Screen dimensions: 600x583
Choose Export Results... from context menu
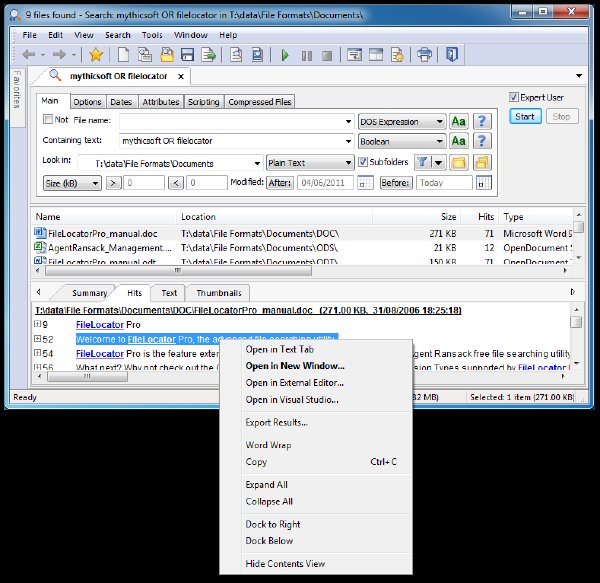tap(277, 422)
